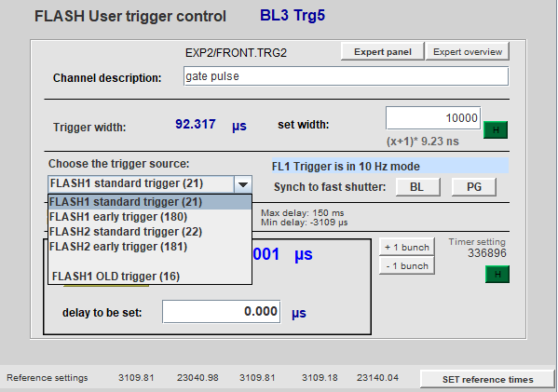This screenshot has width=558, height=392.
Task: Choose FLASH1 early trigger (180) option
Action: (150, 217)
